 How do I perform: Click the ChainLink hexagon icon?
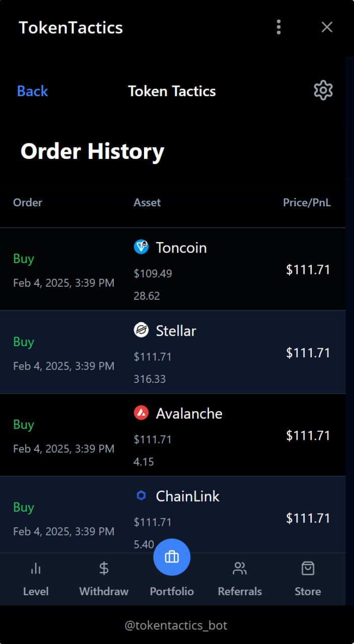coord(141,496)
